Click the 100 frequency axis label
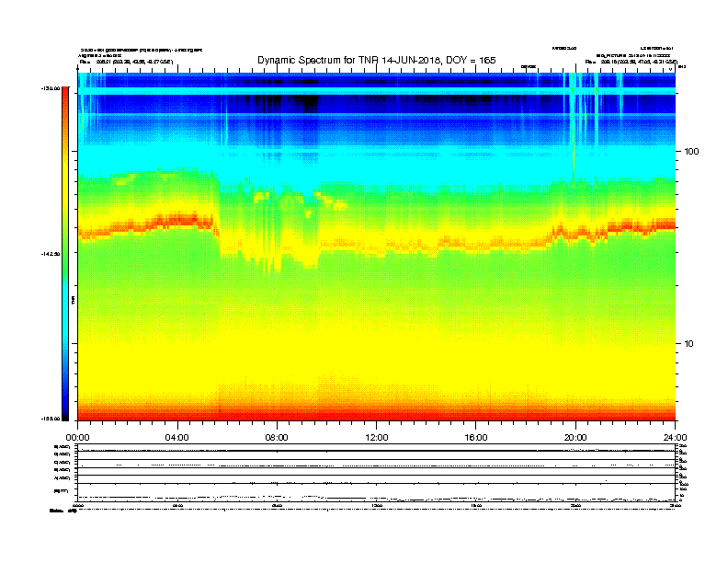728x563 pixels. click(691, 152)
